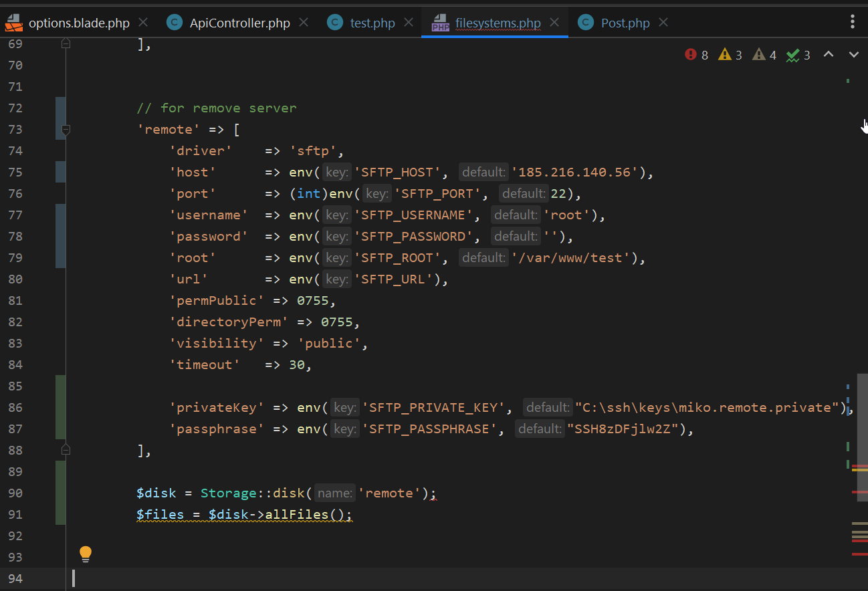868x591 pixels.
Task: Open the editor tabs three-dot menu
Action: tap(853, 22)
